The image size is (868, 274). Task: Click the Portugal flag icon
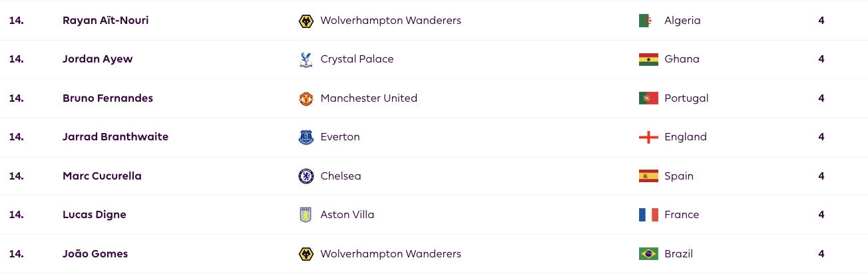(648, 98)
